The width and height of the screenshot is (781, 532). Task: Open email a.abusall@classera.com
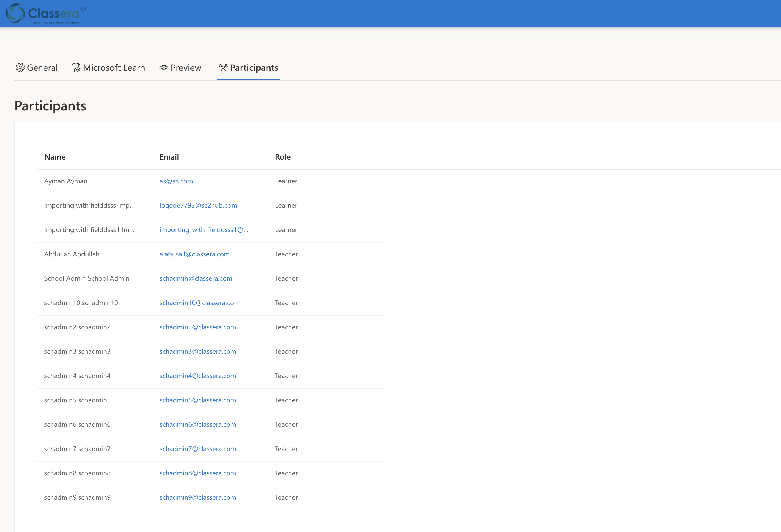tap(195, 254)
